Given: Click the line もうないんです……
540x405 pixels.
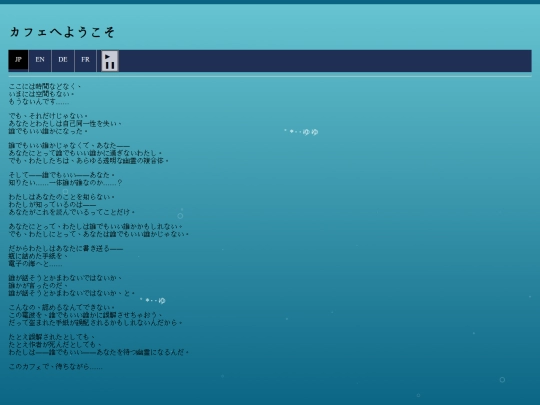Looking at the screenshot, I should pyautogui.click(x=39, y=101).
